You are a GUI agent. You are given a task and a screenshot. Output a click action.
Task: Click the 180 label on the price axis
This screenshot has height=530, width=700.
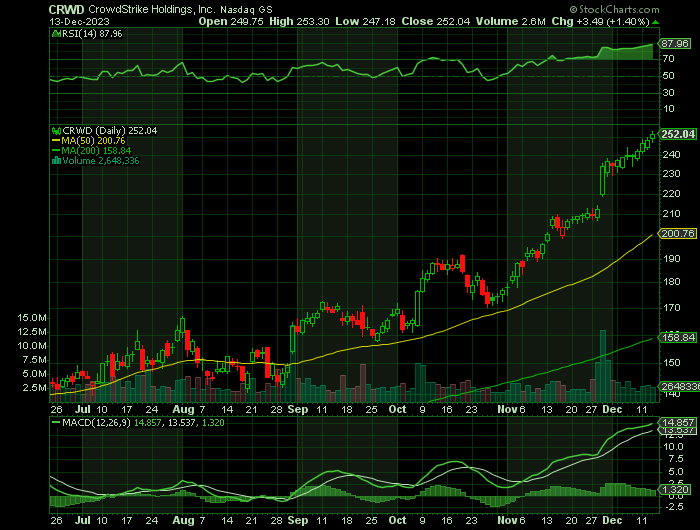point(671,282)
